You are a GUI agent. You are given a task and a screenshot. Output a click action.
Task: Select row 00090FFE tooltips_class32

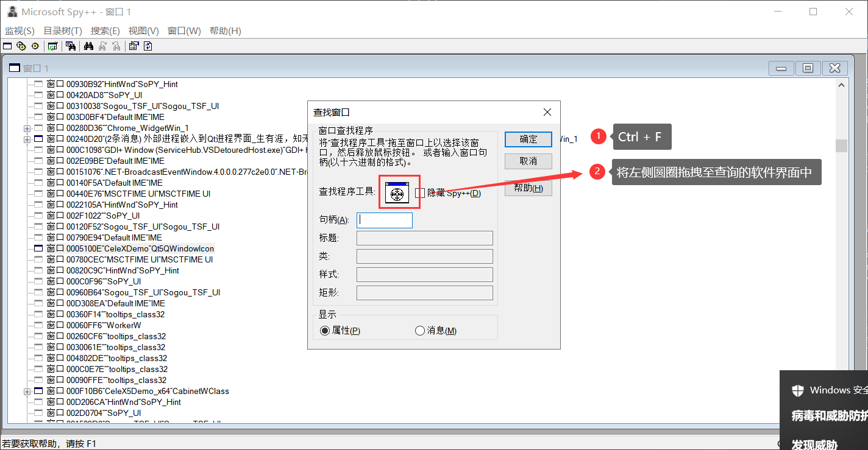[x=107, y=380]
